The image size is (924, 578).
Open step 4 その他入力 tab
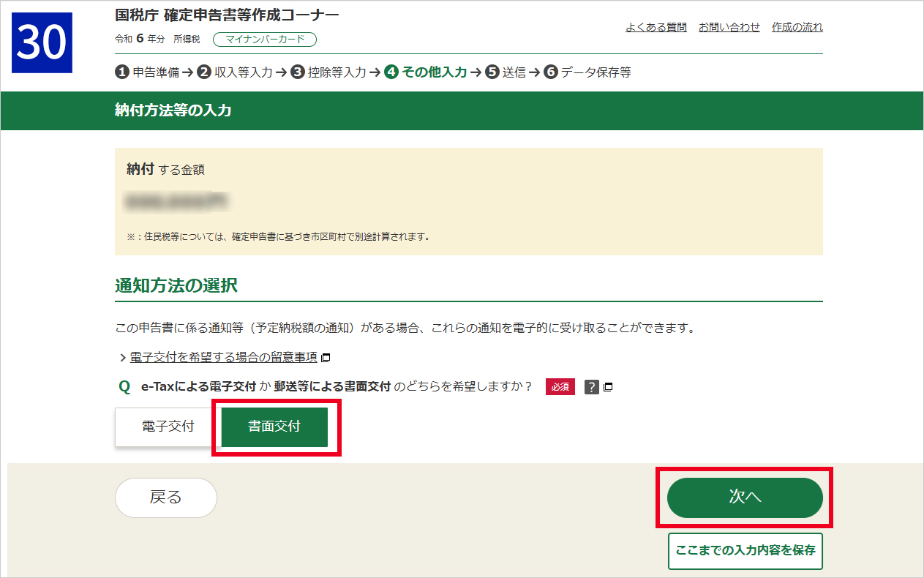coord(425,72)
